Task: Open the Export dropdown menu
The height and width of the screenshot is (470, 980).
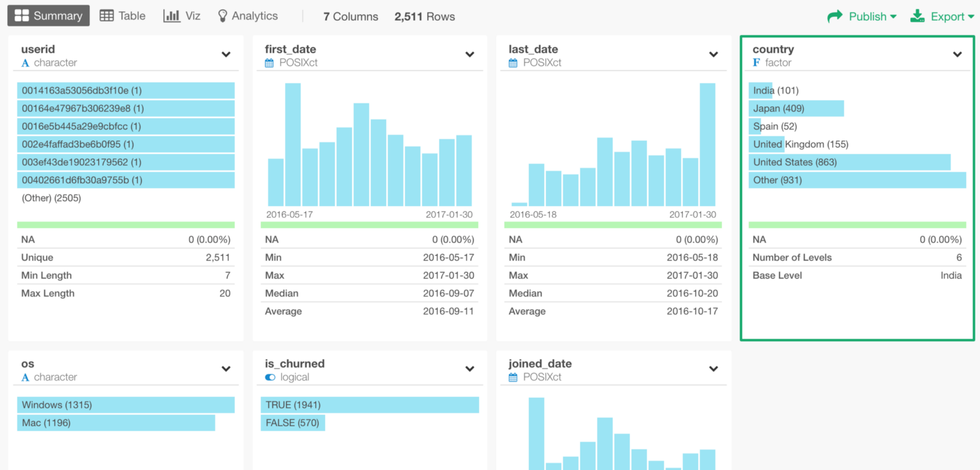Action: [x=942, y=17]
